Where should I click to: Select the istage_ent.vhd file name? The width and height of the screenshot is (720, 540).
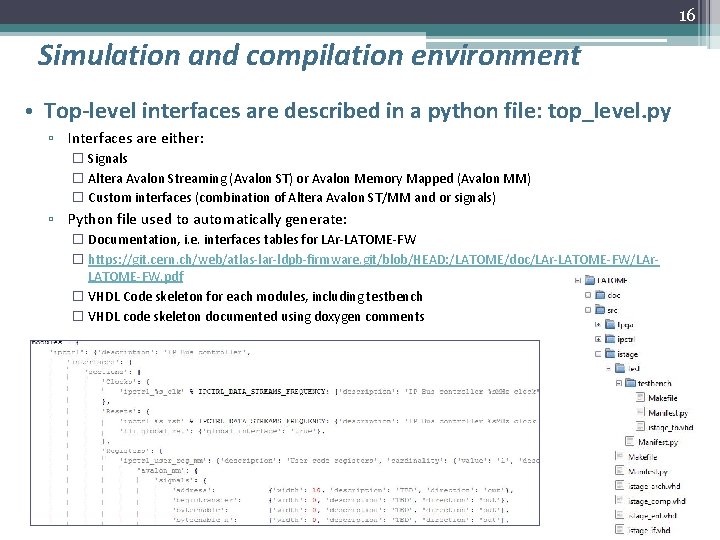click(652, 516)
